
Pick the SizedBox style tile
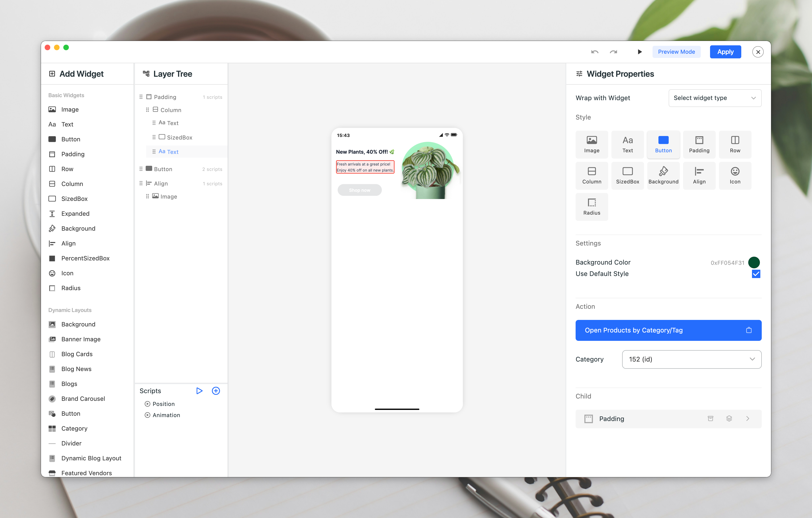[627, 176]
